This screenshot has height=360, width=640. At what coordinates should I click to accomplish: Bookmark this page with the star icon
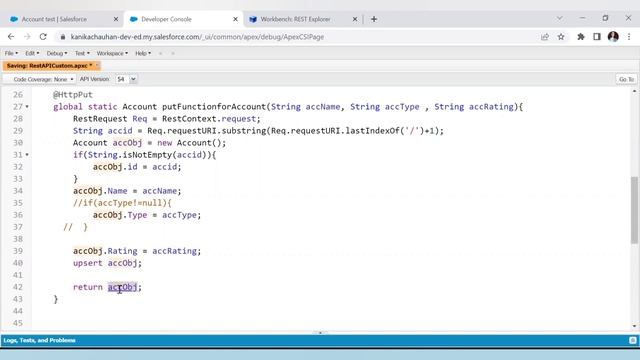561,37
